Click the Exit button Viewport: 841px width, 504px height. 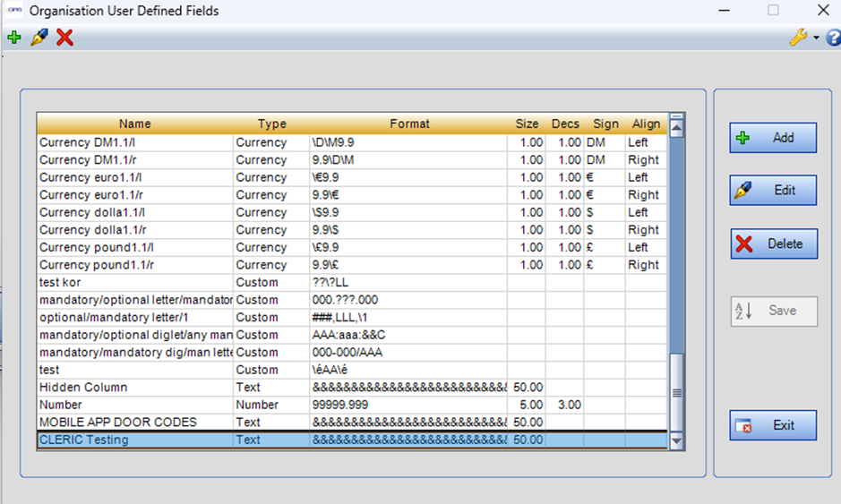(773, 425)
